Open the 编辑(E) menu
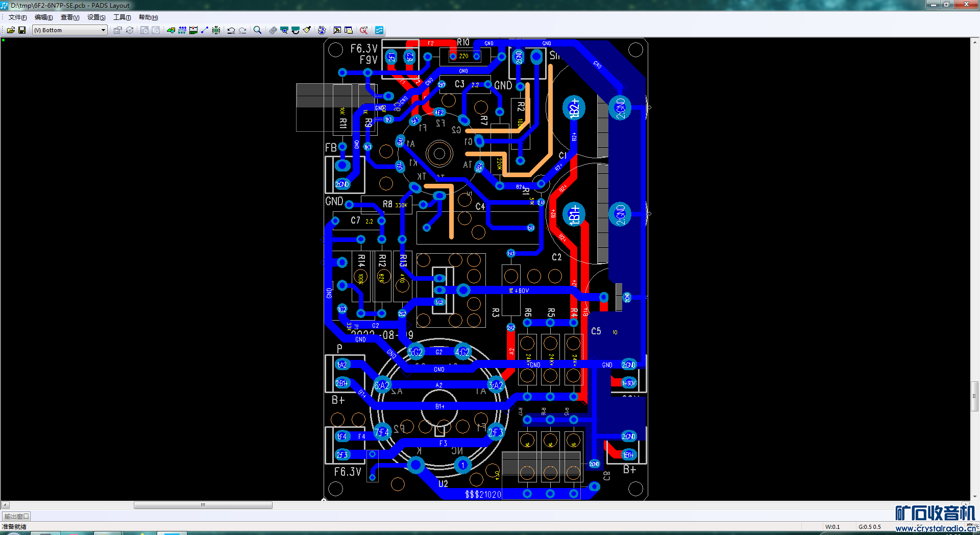Image resolution: width=980 pixels, height=535 pixels. pyautogui.click(x=44, y=17)
